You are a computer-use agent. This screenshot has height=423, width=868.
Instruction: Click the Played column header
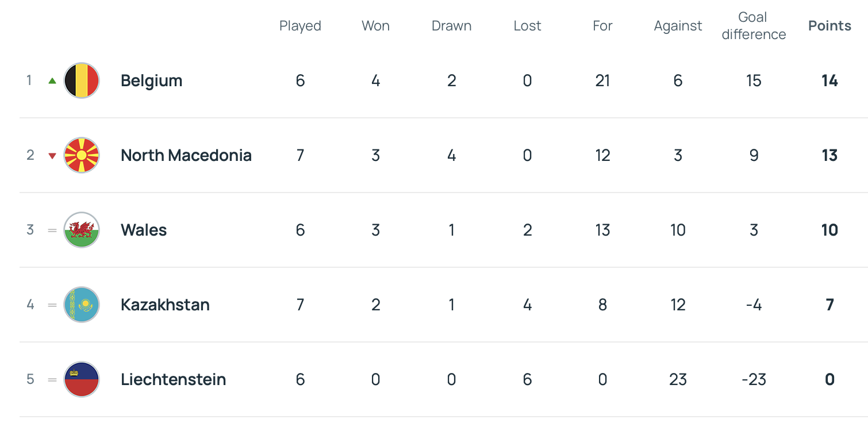coord(300,26)
